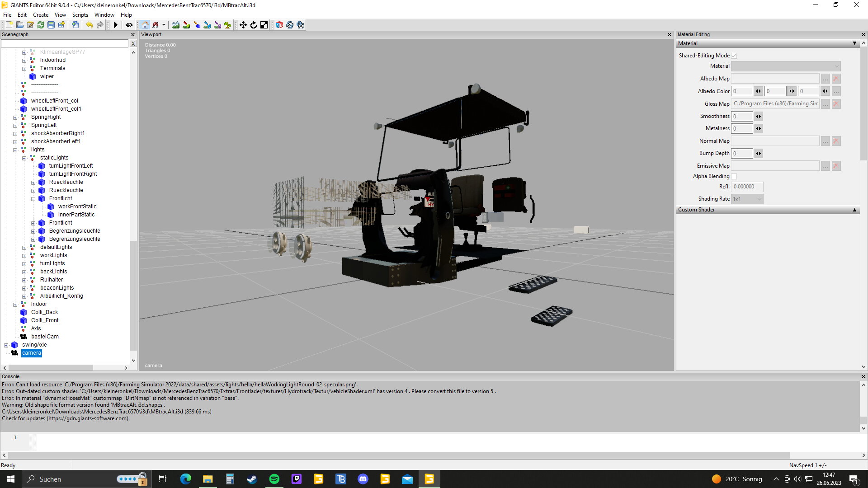
Task: Open Spotify from the taskbar
Action: 274,479
